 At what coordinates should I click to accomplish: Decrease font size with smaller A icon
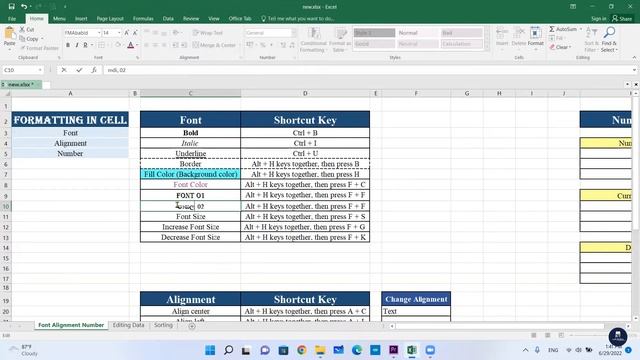click(135, 33)
